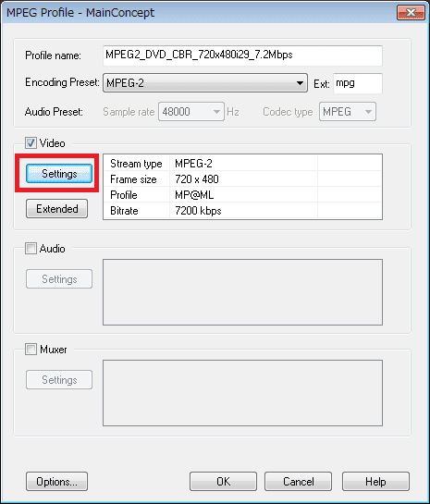Confirm with the OK button
430x504 pixels.
pyautogui.click(x=223, y=481)
